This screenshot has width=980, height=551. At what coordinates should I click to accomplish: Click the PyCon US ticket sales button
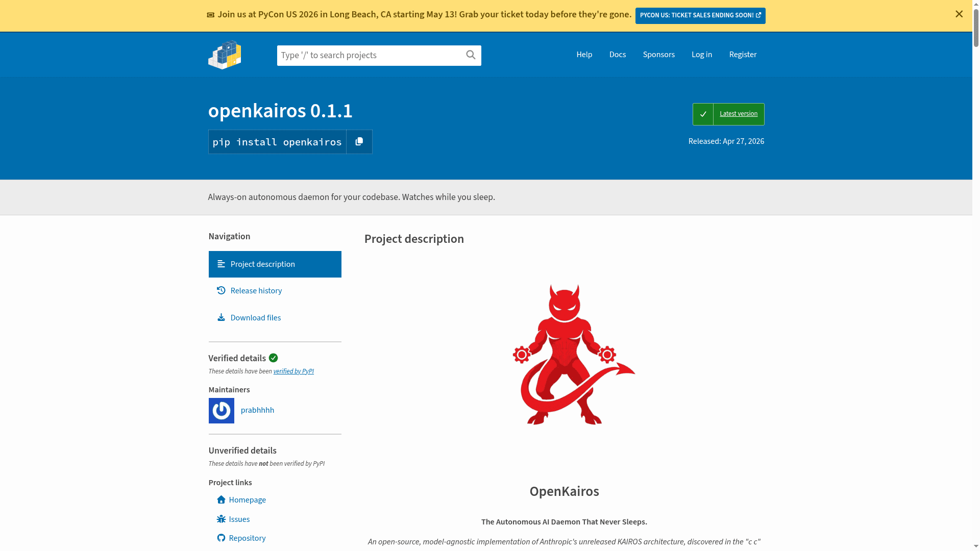700,15
